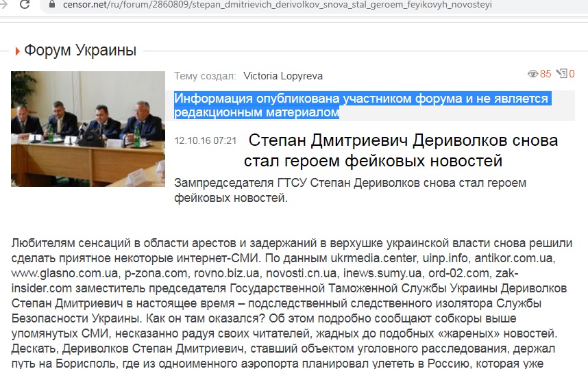Open author profile Victoria Lopyreva
Viewport: 588px width, 369px height.
pyautogui.click(x=283, y=76)
